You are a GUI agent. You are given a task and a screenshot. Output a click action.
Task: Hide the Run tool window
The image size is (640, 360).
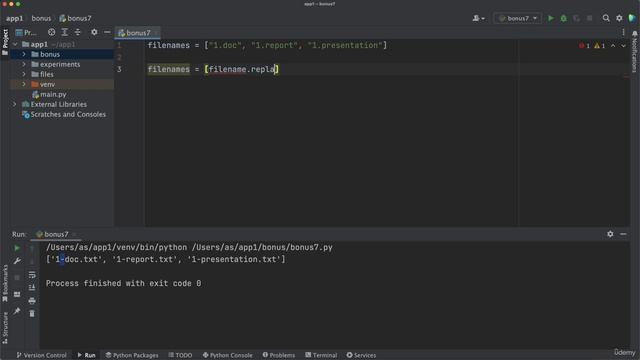click(x=623, y=234)
